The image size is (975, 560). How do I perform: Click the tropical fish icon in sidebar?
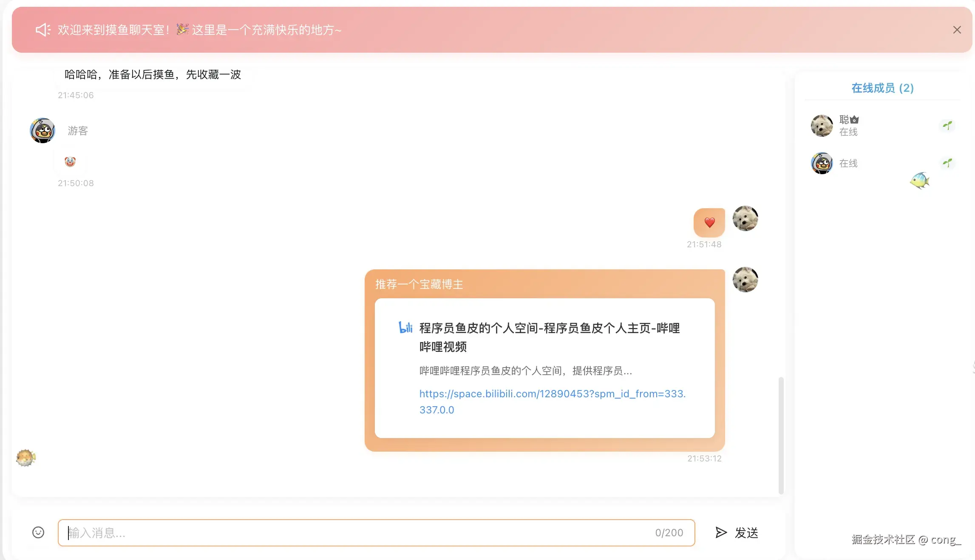click(x=919, y=181)
